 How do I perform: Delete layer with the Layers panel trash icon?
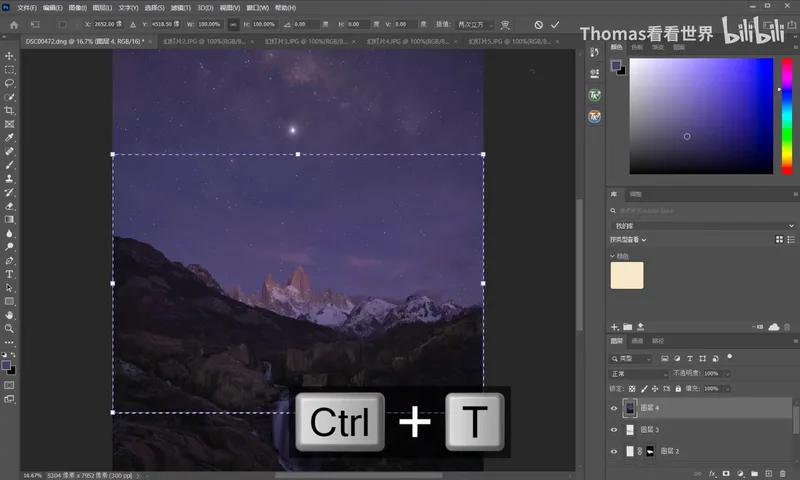783,474
